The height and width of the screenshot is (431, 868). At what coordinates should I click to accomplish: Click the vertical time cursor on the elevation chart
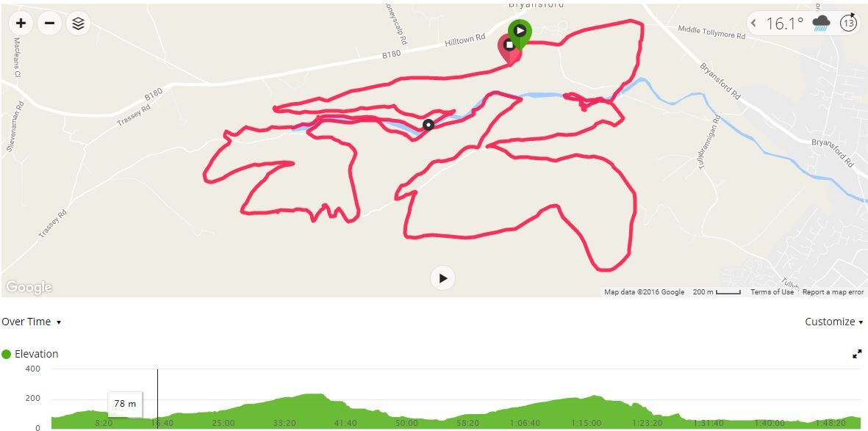[158, 399]
